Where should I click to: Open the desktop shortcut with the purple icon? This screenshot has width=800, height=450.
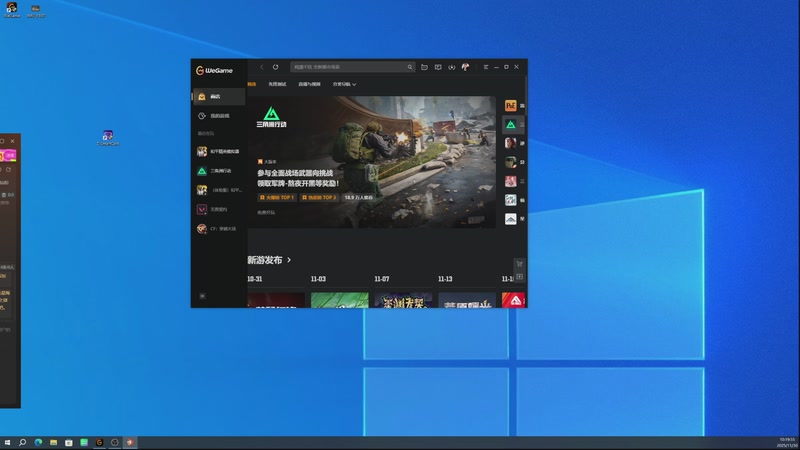point(108,138)
